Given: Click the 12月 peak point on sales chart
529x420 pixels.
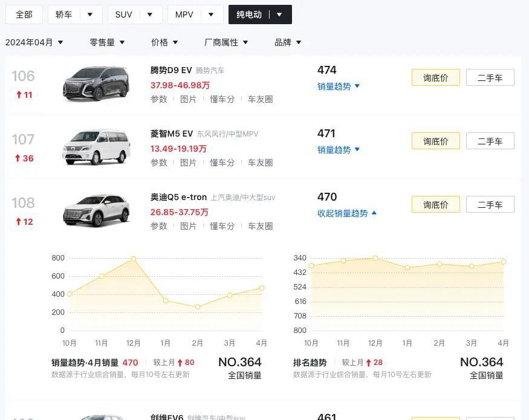Looking at the screenshot, I should 134,259.
